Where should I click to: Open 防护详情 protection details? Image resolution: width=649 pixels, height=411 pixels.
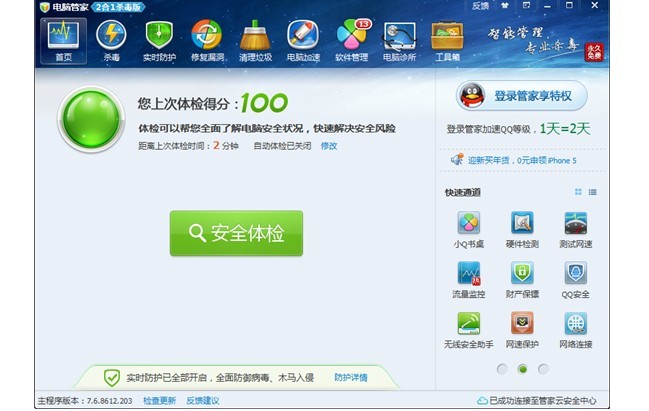[351, 377]
